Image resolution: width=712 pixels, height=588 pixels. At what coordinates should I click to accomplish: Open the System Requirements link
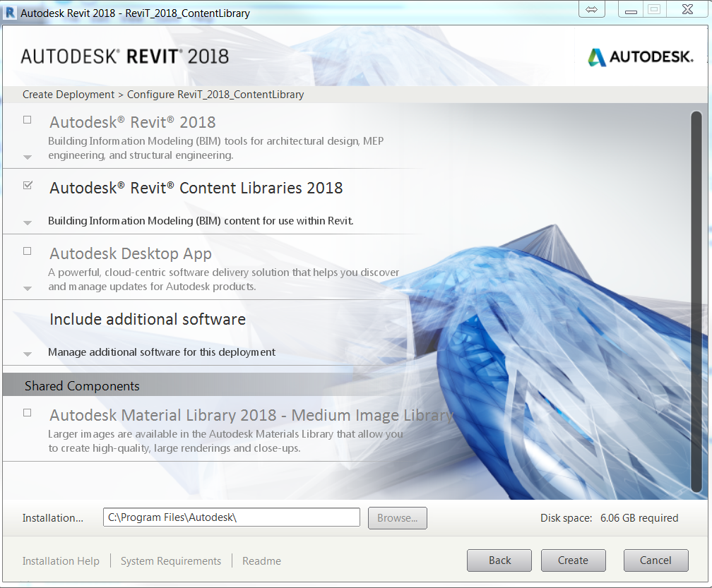[171, 561]
